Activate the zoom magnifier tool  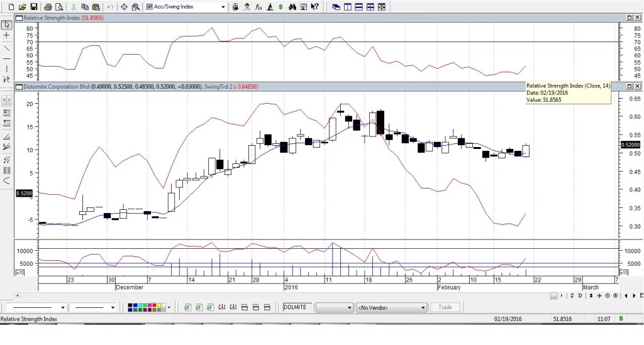coord(136,7)
